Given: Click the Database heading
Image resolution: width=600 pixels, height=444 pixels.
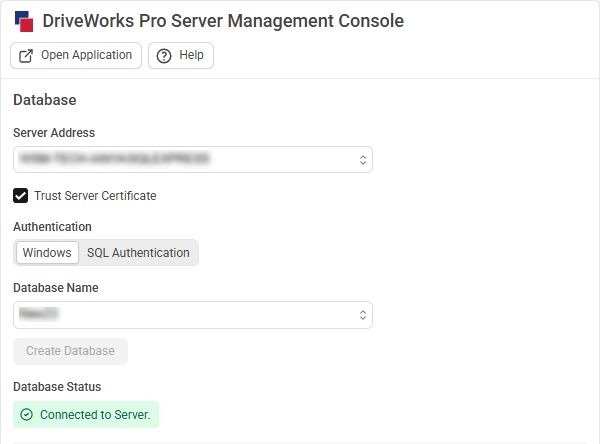Looking at the screenshot, I should coord(45,100).
